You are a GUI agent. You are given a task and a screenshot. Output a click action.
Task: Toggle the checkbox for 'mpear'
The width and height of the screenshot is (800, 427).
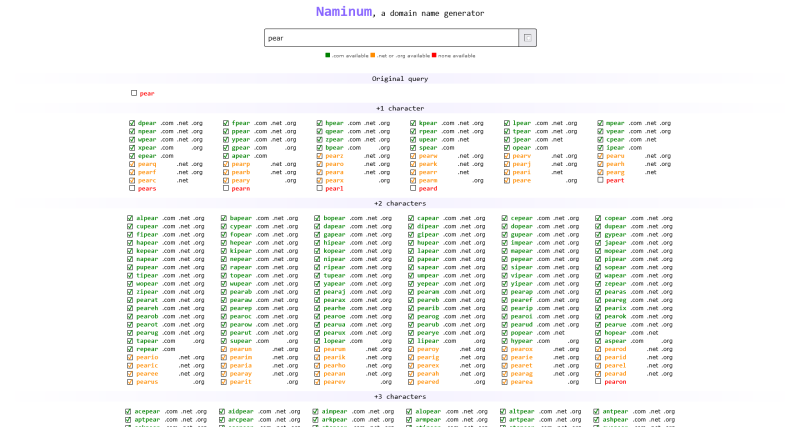tap(599, 123)
